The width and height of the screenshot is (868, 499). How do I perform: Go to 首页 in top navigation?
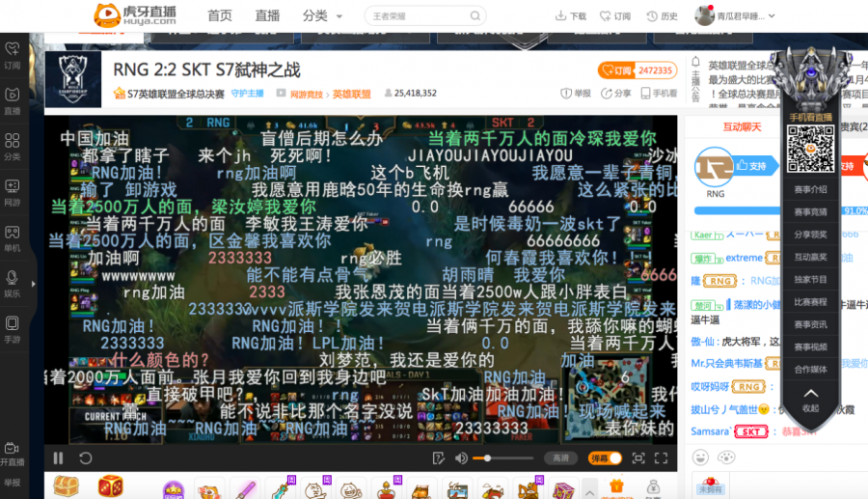220,15
